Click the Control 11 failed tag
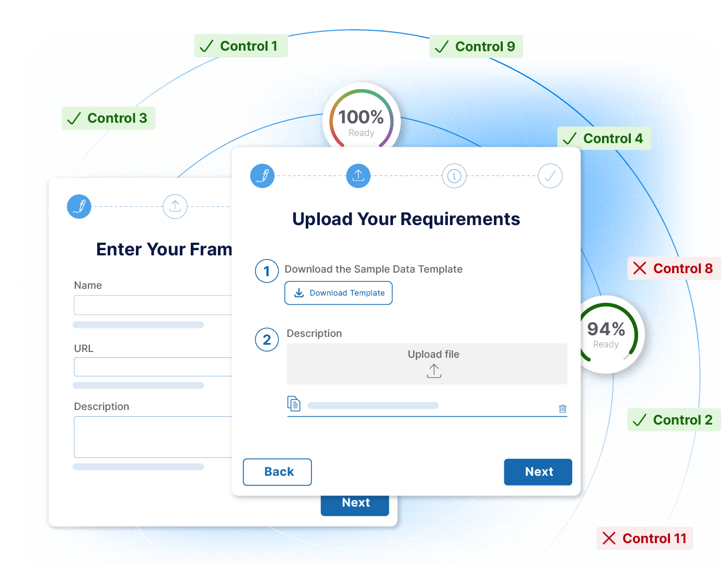The height and width of the screenshot is (564, 728). pyautogui.click(x=644, y=538)
